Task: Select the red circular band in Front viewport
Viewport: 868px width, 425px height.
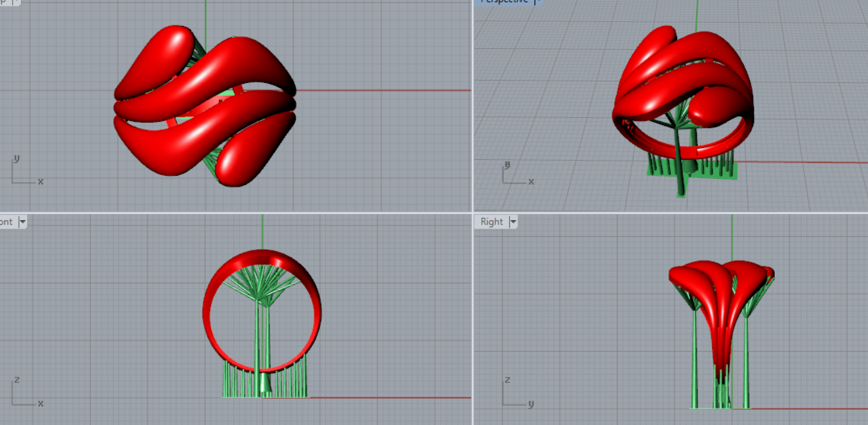Action: (209, 311)
